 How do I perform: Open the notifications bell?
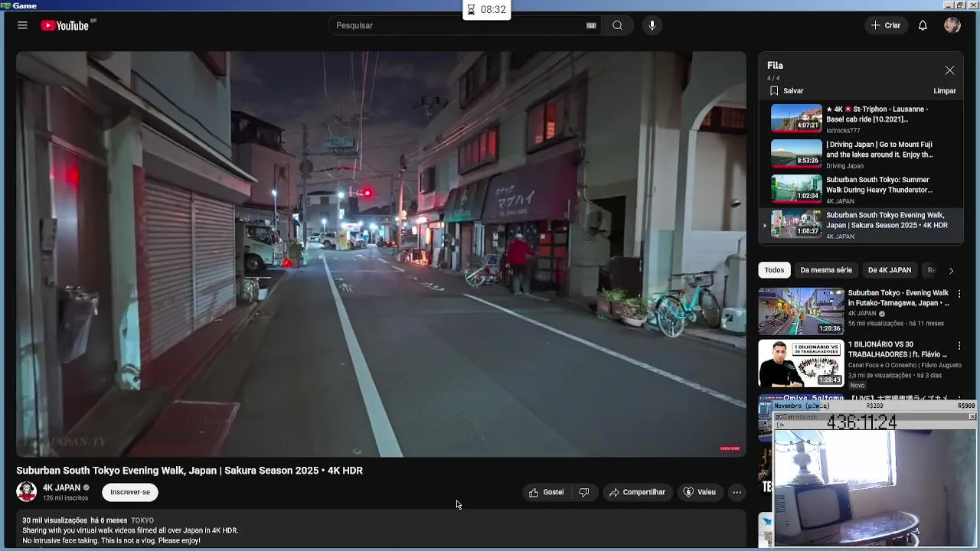923,25
